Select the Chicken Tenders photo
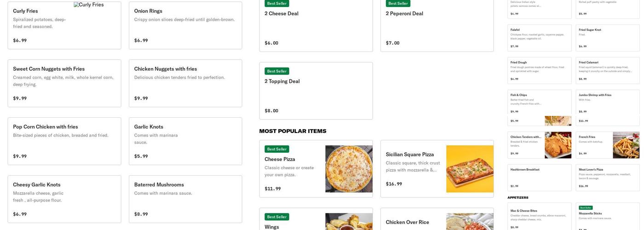This screenshot has width=644, height=230. tap(558, 145)
